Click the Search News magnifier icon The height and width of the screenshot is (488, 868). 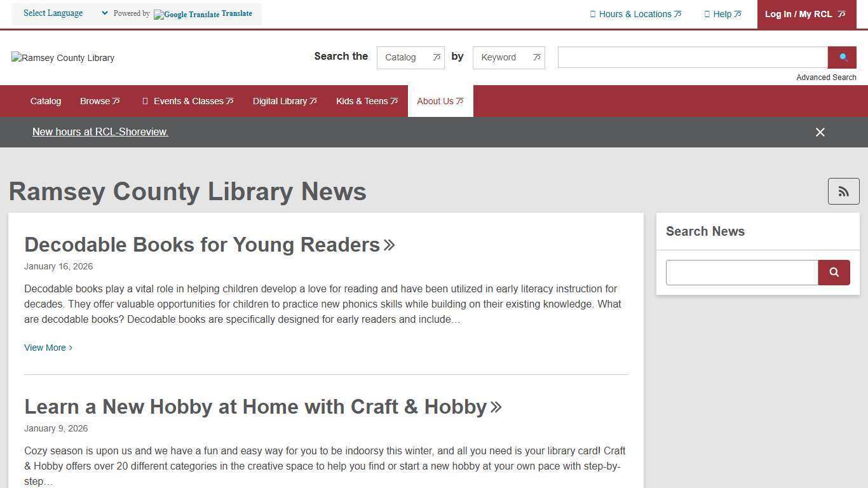click(834, 272)
